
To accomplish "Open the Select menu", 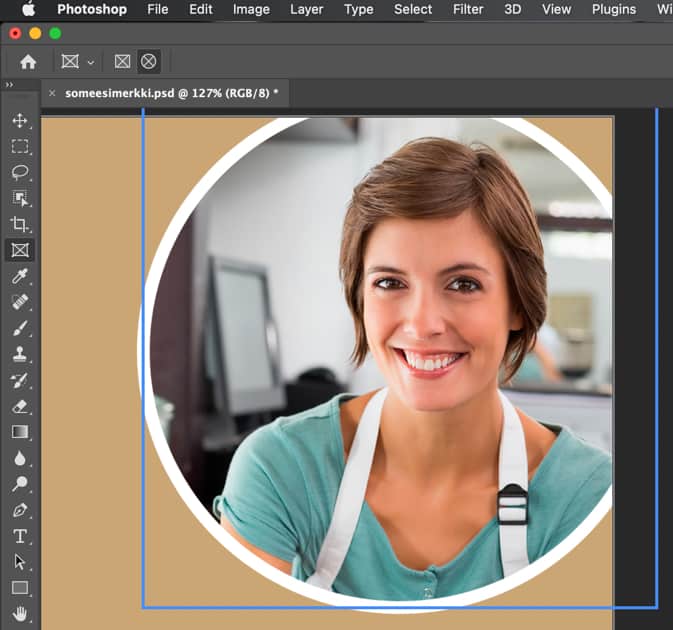I will pyautogui.click(x=413, y=9).
